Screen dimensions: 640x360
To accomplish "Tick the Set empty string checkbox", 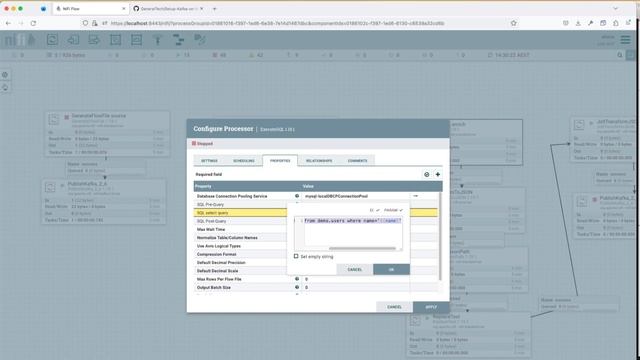I will tap(296, 256).
